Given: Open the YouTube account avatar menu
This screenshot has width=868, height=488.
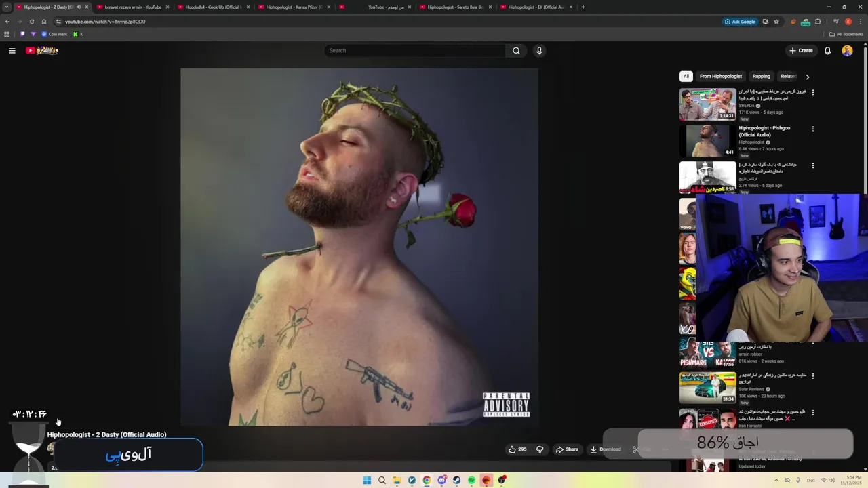Looking at the screenshot, I should pos(847,50).
